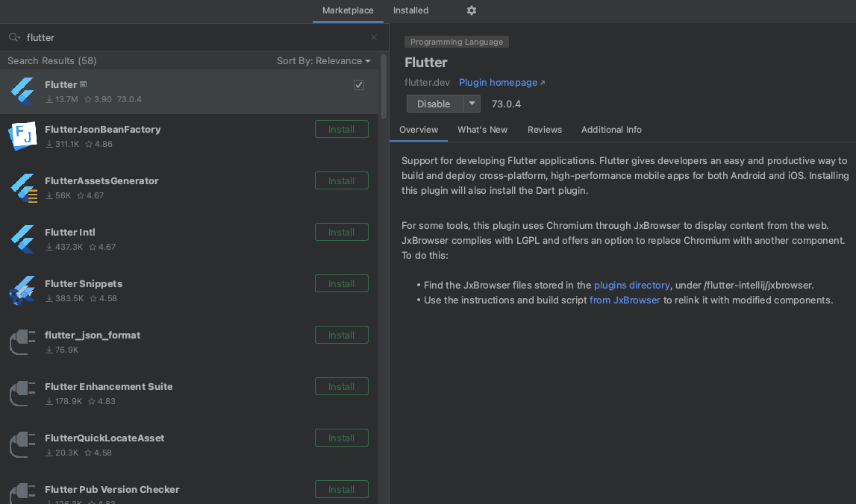Image resolution: width=856 pixels, height=504 pixels.
Task: Install the Flutter Pub Version Checker plugin
Action: tap(342, 489)
